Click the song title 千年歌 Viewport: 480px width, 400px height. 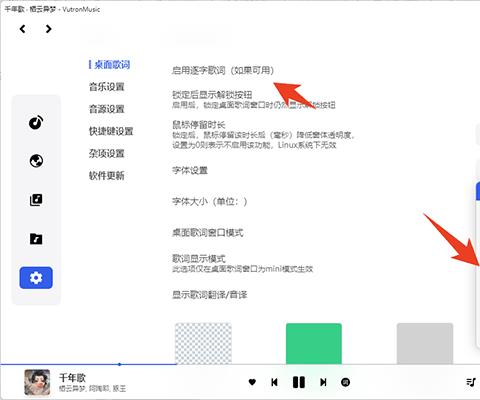pos(72,378)
